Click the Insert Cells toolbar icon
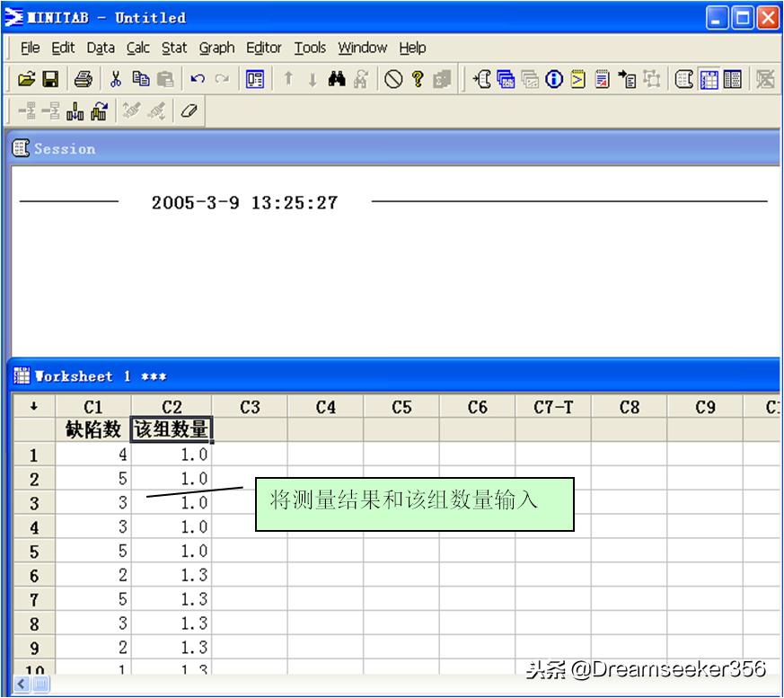Viewport: 784px width, 698px height. pos(27,110)
